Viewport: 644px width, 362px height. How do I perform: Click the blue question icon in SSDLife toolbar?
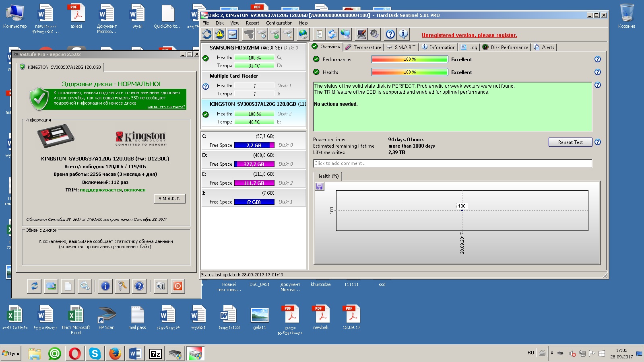(x=139, y=286)
